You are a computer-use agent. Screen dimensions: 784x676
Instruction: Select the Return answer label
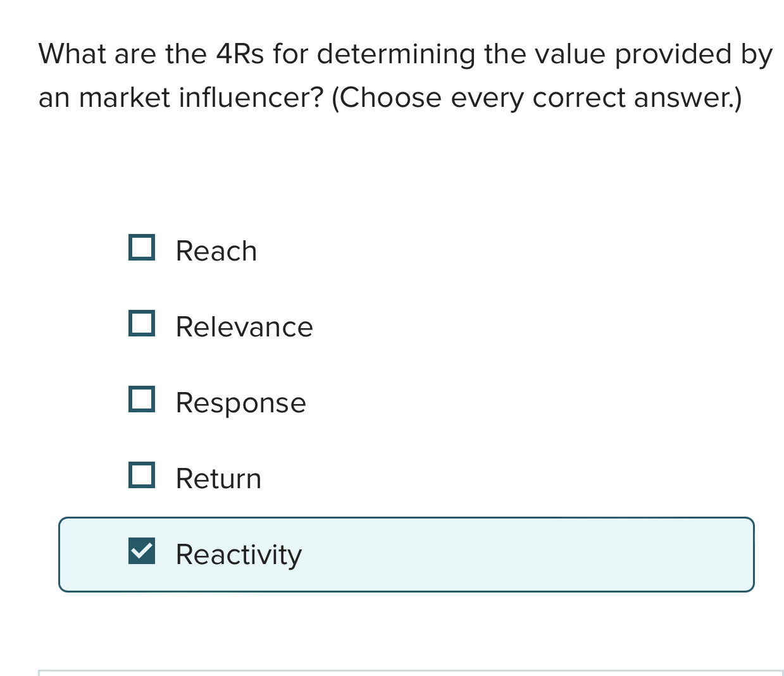tap(218, 478)
